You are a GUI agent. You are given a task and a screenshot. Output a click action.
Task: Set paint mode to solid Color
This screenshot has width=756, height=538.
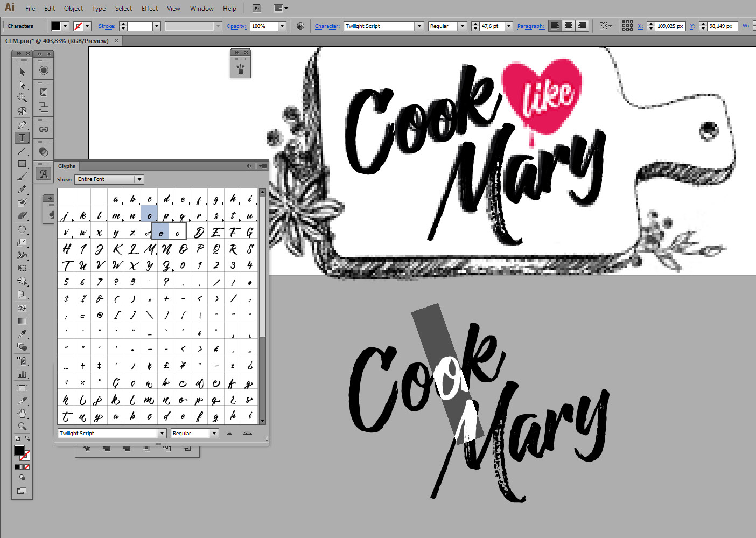tap(17, 467)
